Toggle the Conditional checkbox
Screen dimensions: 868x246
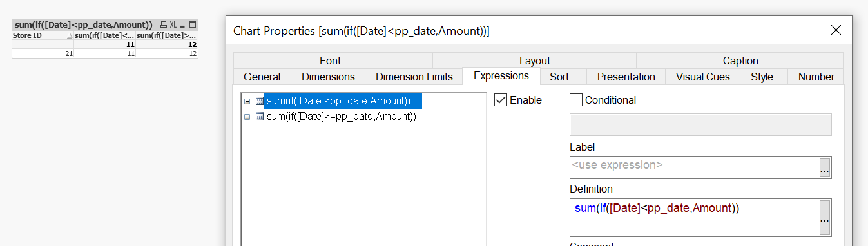(x=575, y=100)
